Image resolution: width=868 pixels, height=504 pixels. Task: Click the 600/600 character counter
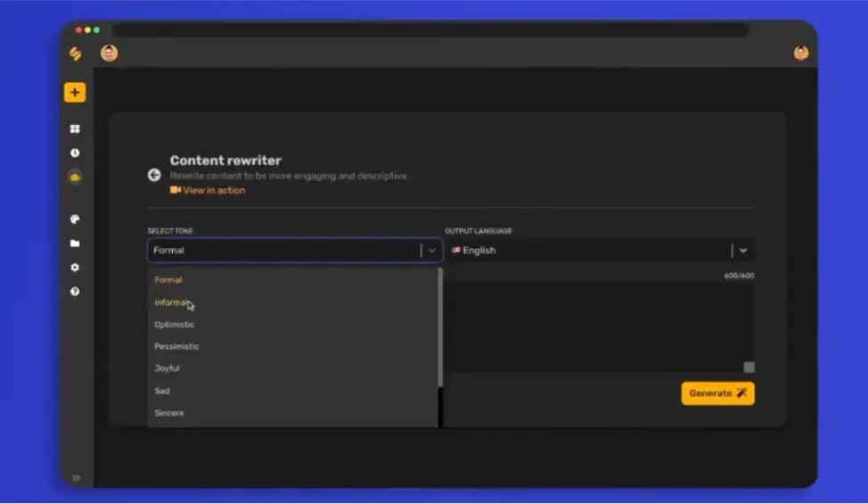tap(739, 276)
